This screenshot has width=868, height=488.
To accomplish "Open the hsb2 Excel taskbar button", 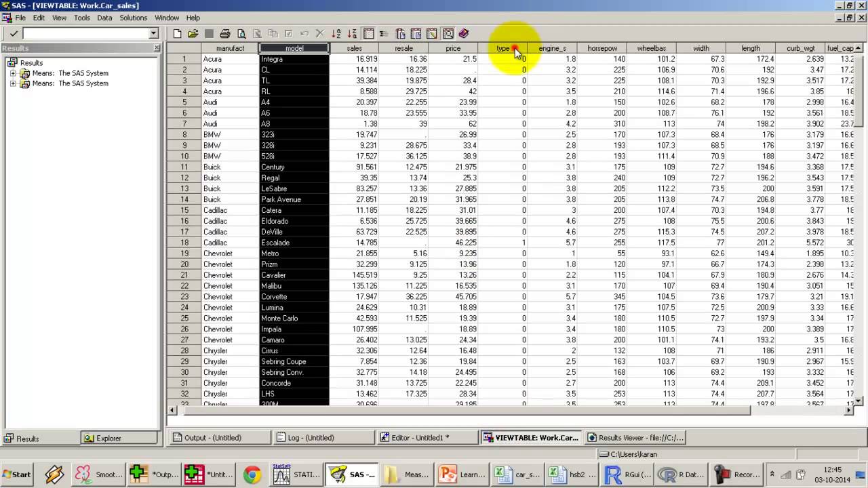I will (572, 474).
